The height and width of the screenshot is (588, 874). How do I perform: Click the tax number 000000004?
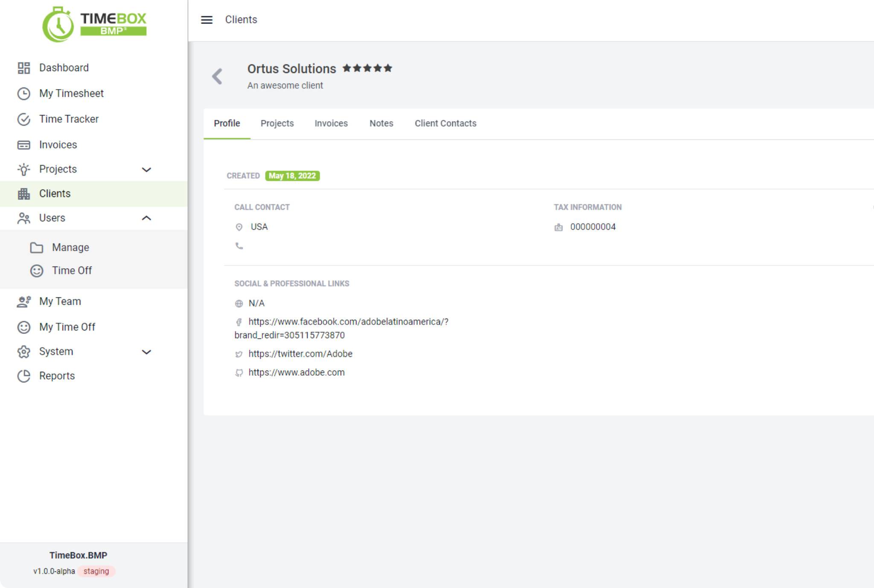coord(593,227)
